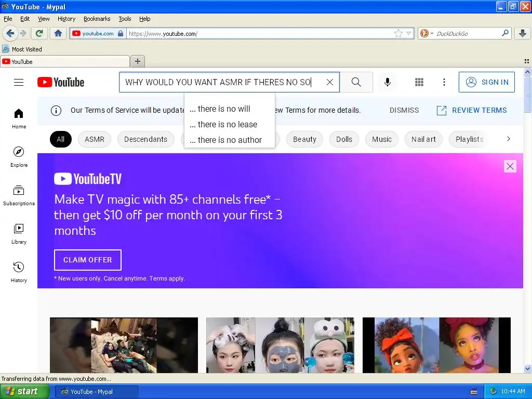Select the Nail art filter chip
Screen dimensions: 532x399
tap(423, 139)
